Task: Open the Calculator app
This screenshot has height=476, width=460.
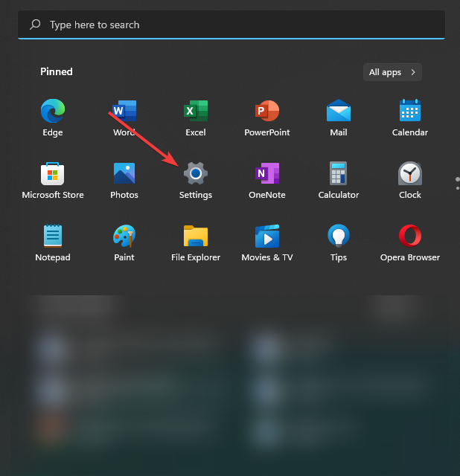Action: 339,173
